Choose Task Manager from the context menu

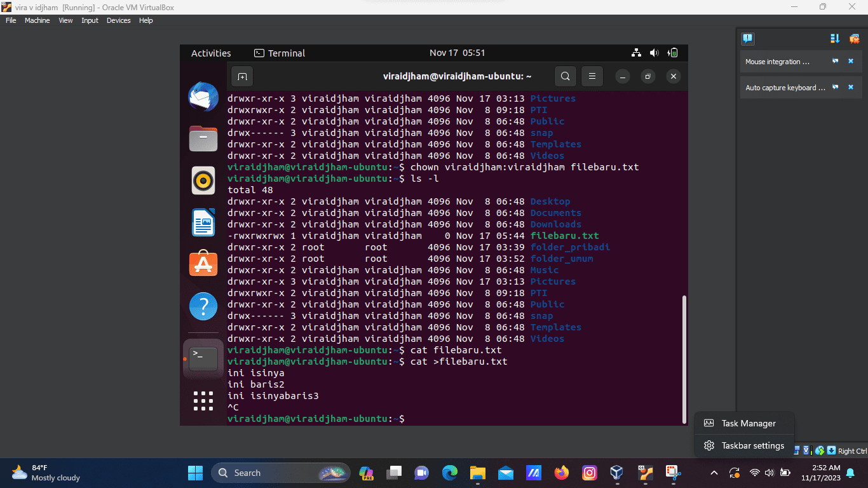click(x=744, y=423)
